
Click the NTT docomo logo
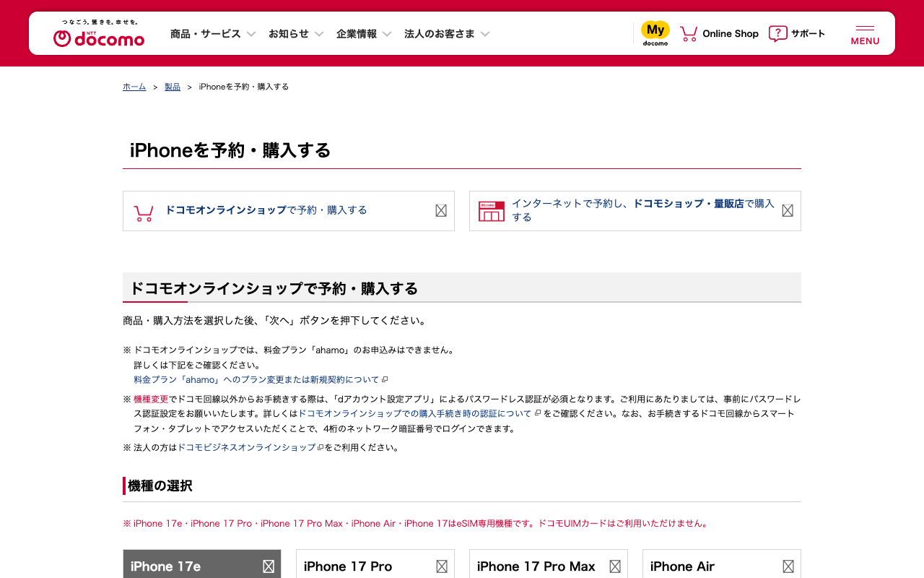pyautogui.click(x=99, y=38)
